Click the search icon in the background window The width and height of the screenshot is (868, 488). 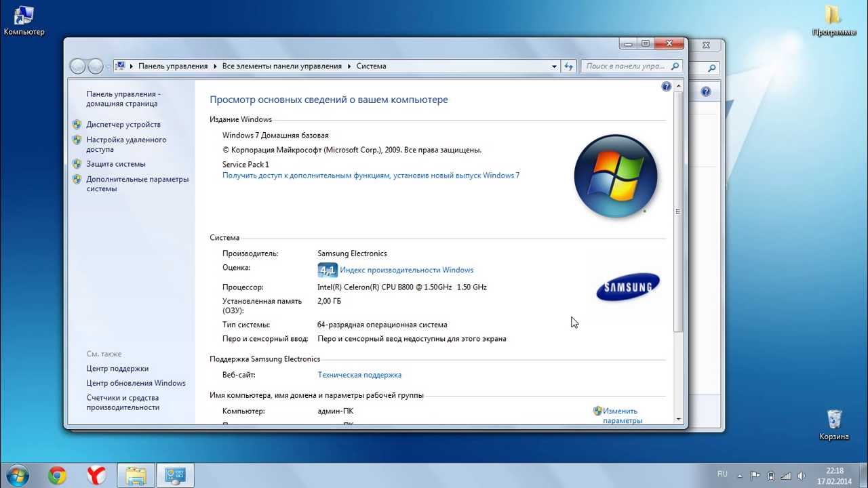click(x=711, y=68)
